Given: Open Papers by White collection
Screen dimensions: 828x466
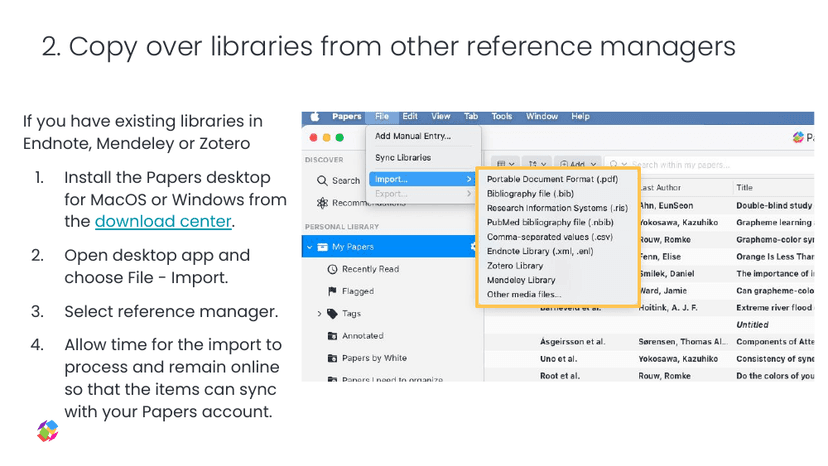Looking at the screenshot, I should point(374,358).
